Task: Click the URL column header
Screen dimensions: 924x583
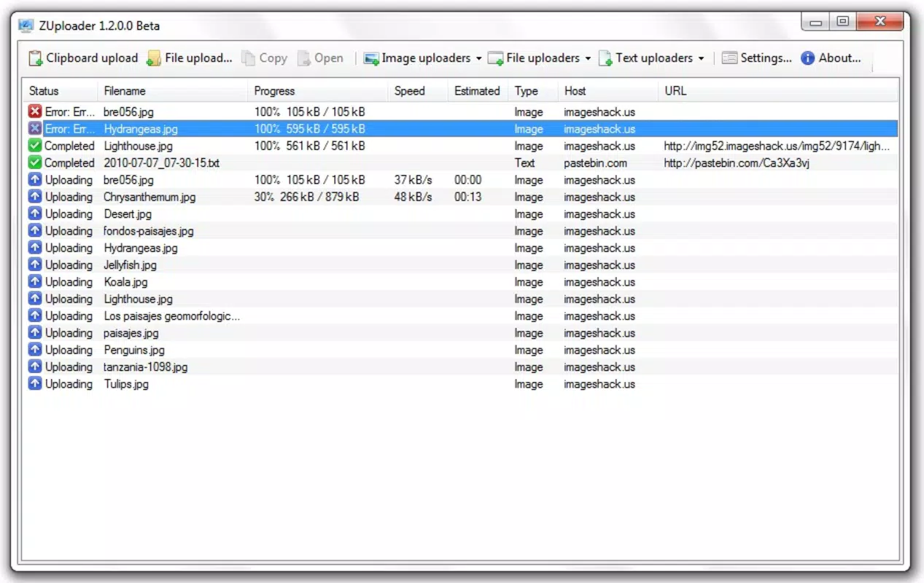Action: (x=778, y=91)
